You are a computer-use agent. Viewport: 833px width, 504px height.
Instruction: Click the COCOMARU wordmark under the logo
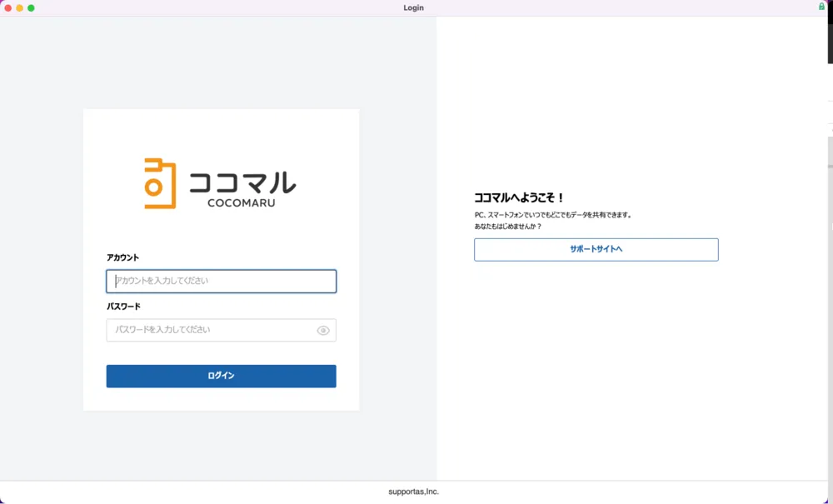241,203
